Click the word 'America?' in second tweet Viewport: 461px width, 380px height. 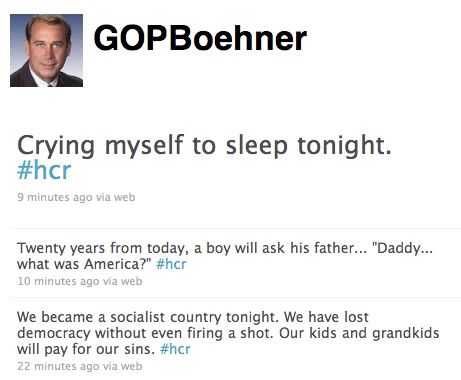[x=118, y=264]
